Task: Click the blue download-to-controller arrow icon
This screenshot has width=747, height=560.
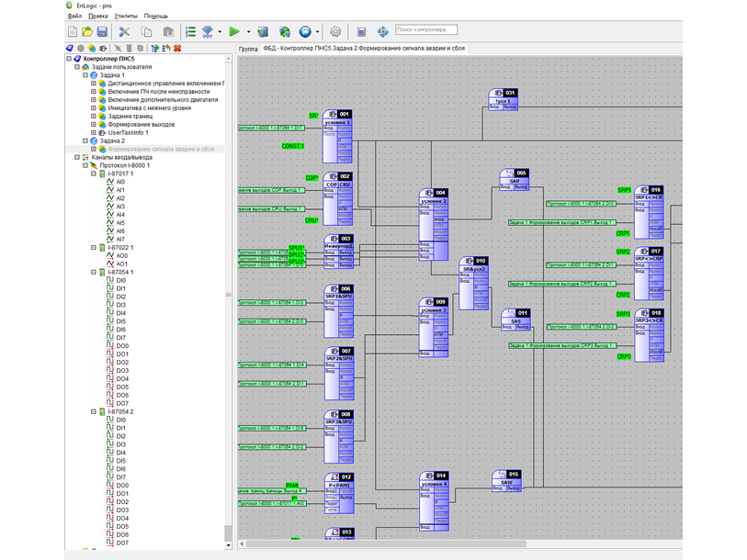Action: click(x=208, y=32)
